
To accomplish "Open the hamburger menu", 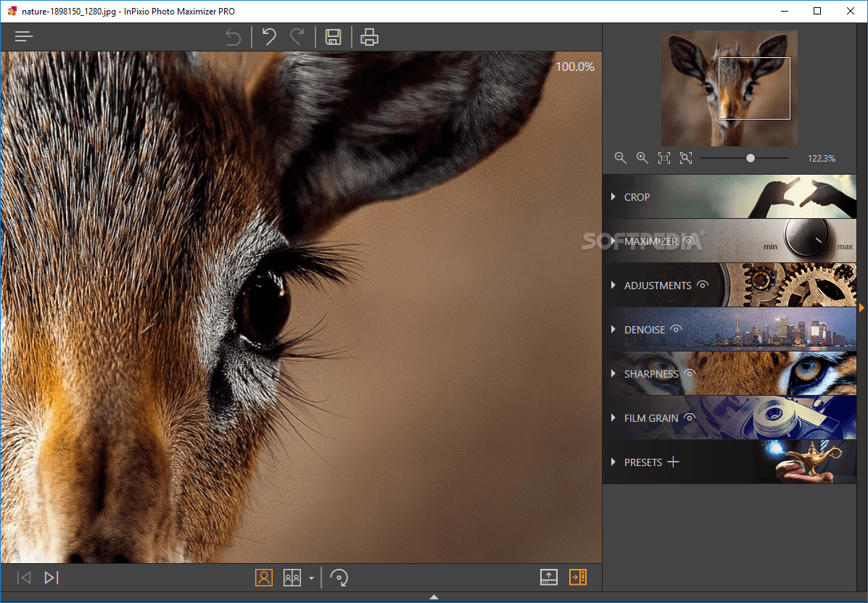I will click(23, 35).
